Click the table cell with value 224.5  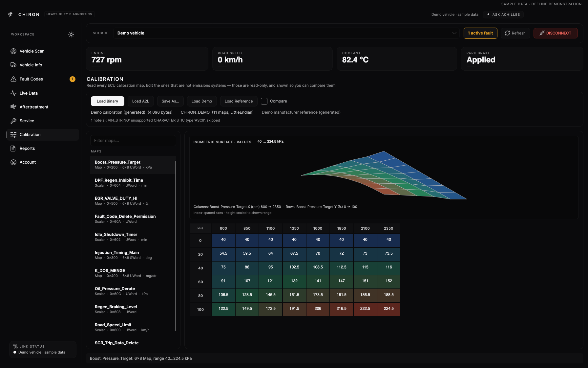[x=389, y=309]
